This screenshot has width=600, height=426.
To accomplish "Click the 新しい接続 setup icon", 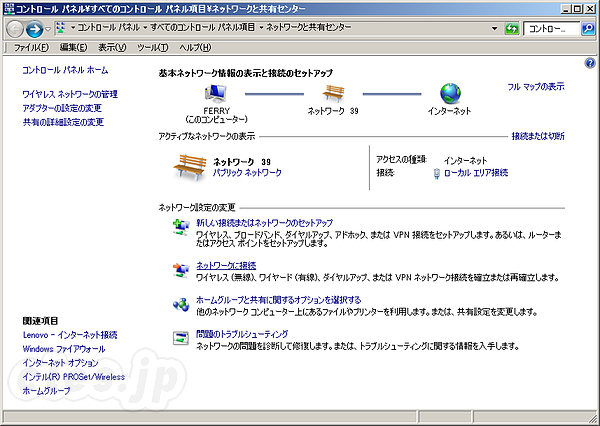I will [181, 227].
